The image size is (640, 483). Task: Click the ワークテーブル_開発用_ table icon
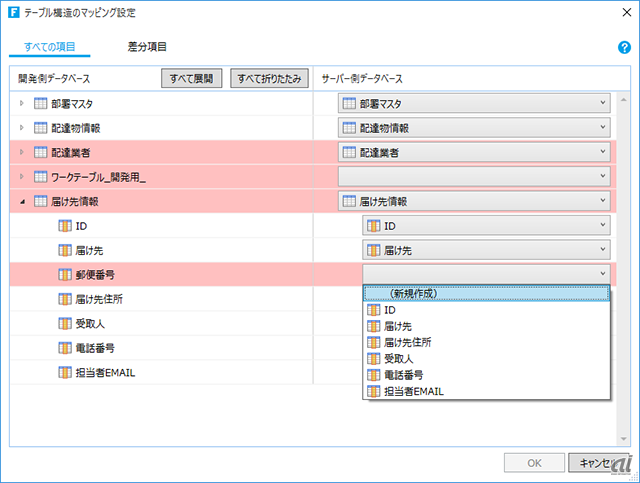click(41, 177)
